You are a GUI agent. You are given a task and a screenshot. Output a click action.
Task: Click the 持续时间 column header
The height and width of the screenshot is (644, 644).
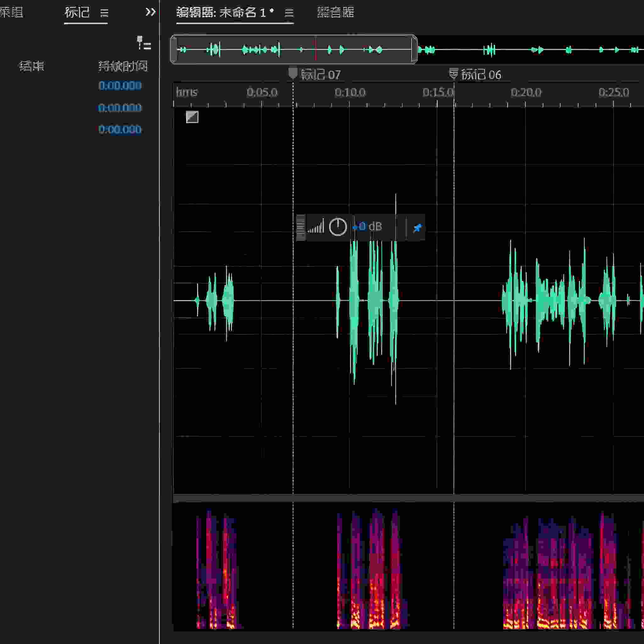click(x=123, y=66)
